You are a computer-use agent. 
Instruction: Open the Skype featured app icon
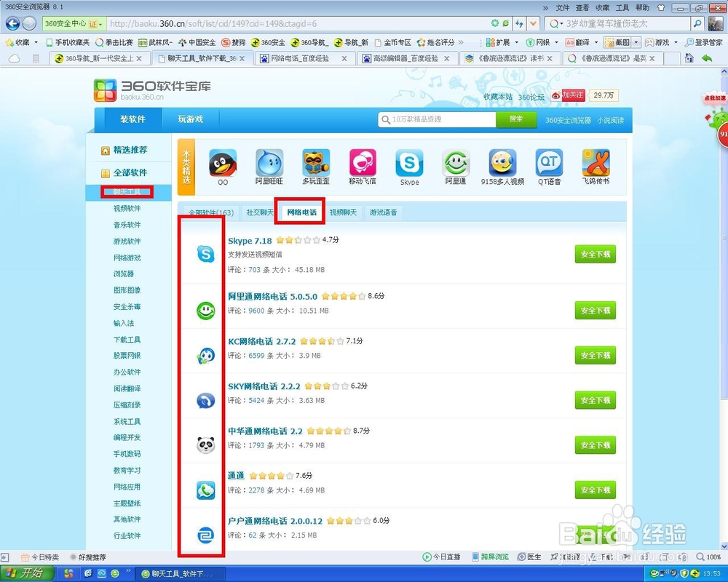coord(409,163)
